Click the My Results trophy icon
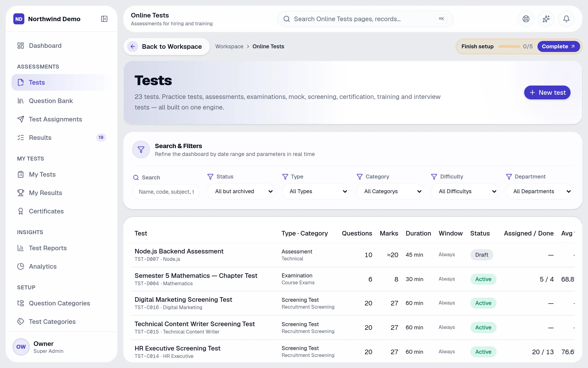 [21, 193]
